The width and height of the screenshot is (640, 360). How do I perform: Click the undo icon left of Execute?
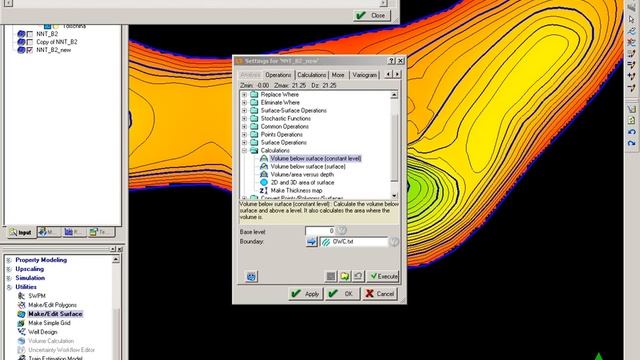[x=358, y=276]
